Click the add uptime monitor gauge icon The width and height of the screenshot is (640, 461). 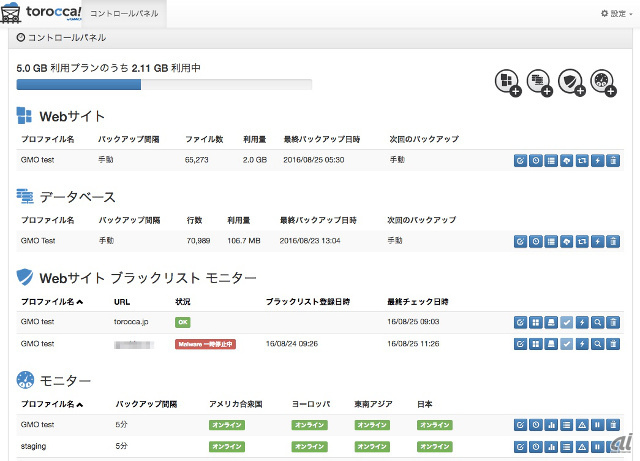pos(602,83)
